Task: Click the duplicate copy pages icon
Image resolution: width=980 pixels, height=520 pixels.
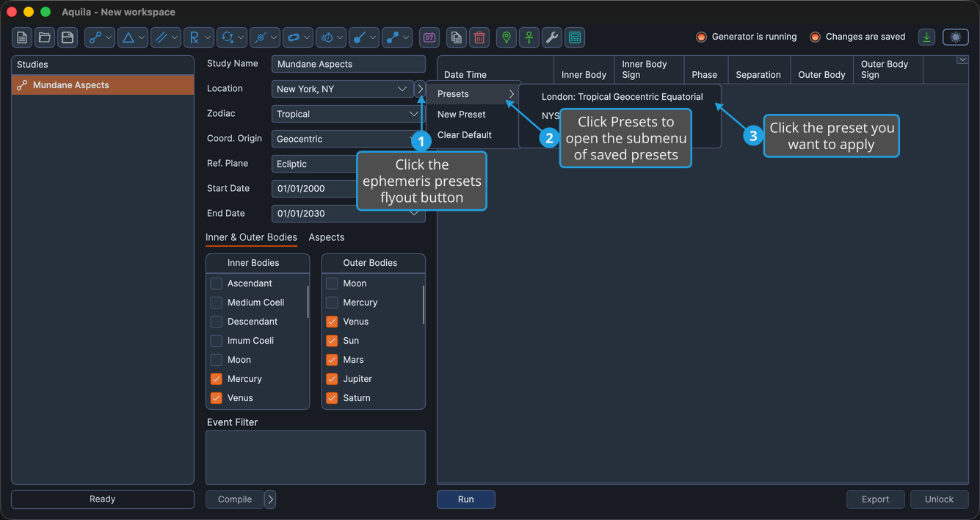Action: click(x=457, y=37)
